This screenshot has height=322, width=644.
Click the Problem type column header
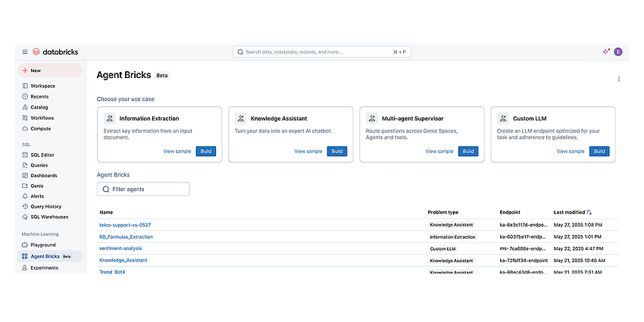[442, 212]
